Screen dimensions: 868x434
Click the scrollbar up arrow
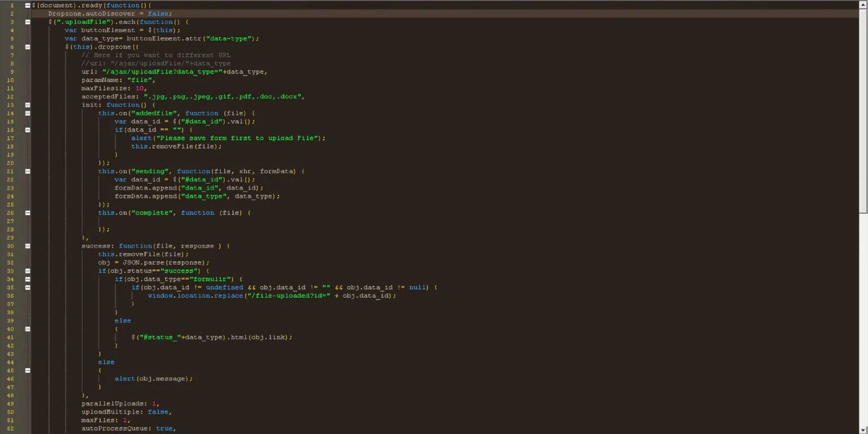(864, 4)
